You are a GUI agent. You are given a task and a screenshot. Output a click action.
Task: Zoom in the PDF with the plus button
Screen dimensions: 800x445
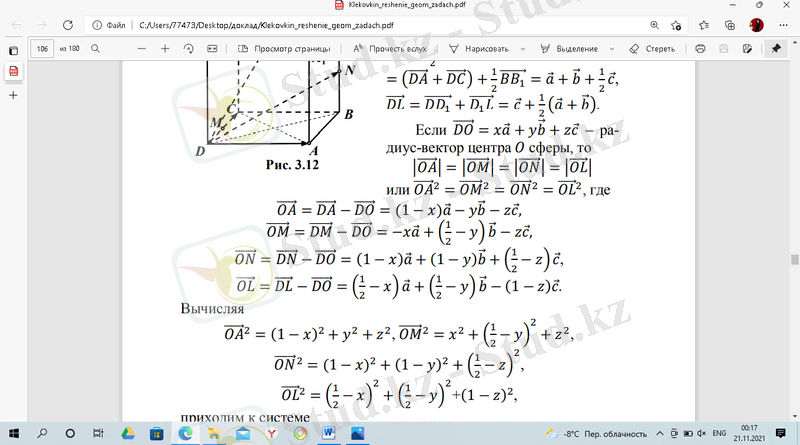point(165,48)
